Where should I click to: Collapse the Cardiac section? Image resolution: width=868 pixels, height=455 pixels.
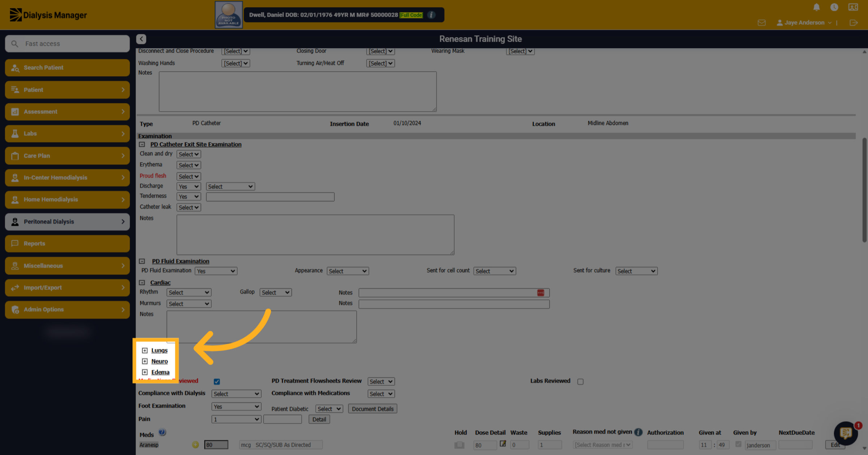coord(142,283)
